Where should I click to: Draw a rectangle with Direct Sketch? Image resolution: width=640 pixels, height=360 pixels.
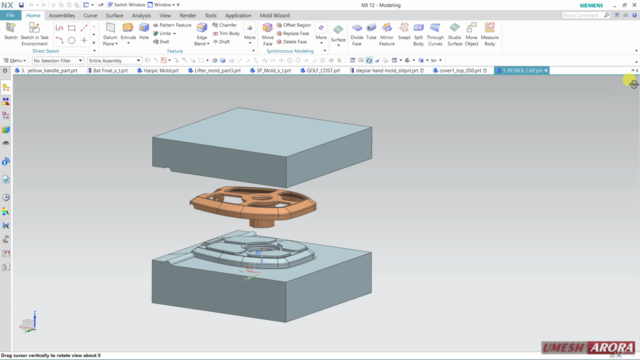click(71, 28)
